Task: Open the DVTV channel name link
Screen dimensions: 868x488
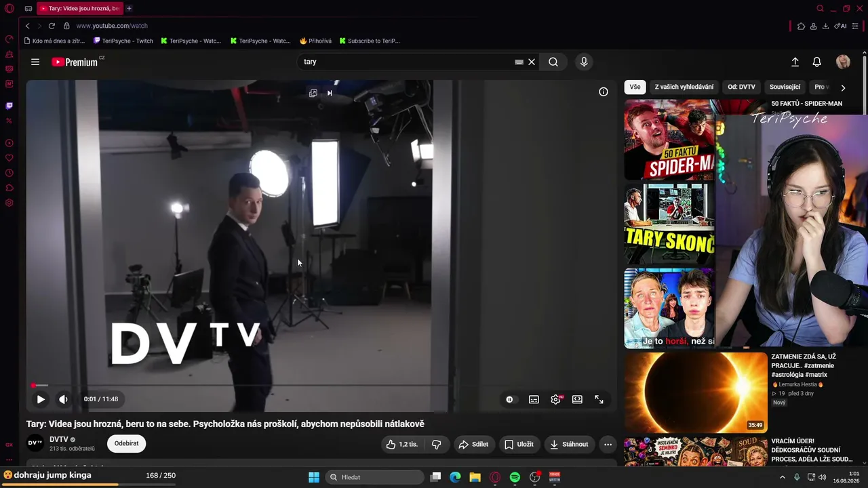Action: pos(59,439)
